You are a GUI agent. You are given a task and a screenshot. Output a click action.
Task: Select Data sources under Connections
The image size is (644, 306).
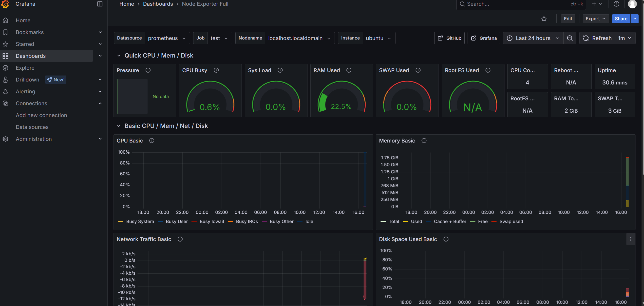32,127
